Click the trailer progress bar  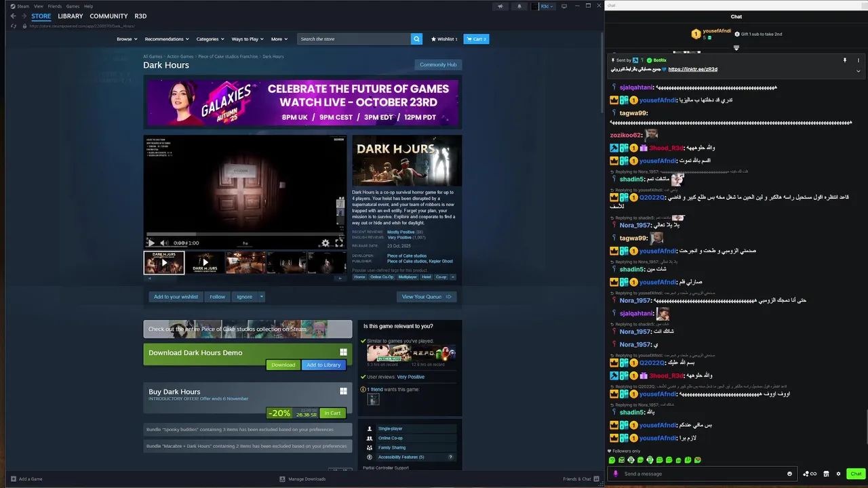pyautogui.click(x=246, y=235)
